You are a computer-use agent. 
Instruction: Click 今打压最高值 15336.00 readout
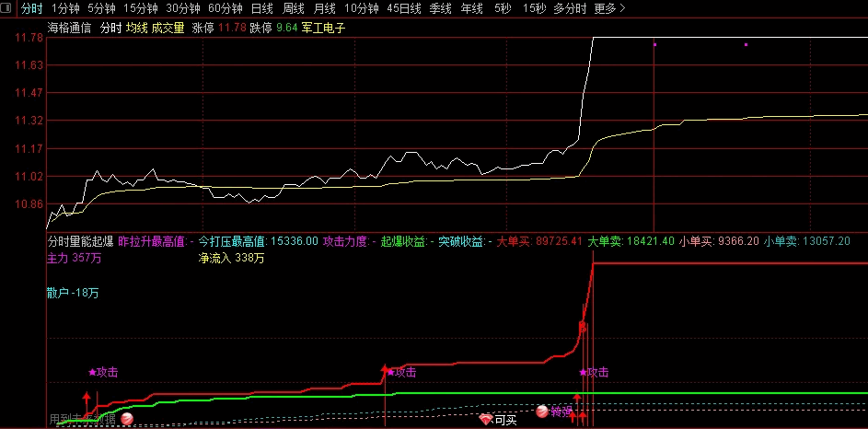(259, 241)
